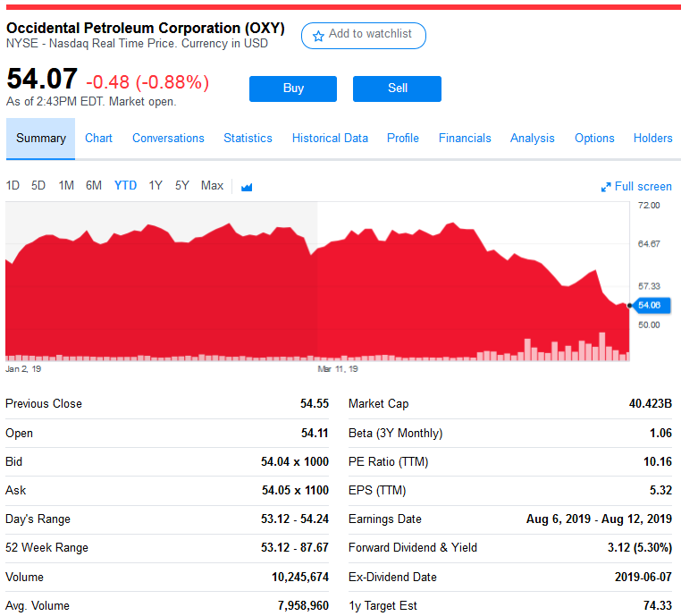Set chart range to 6M
This screenshot has width=681, height=616.
tap(94, 186)
